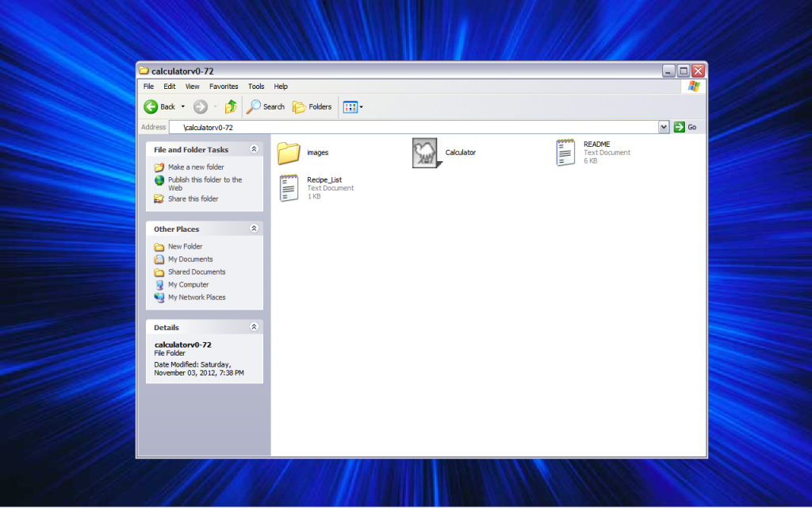Go up one folder level icon
Screen dimensions: 812x508
tap(231, 107)
